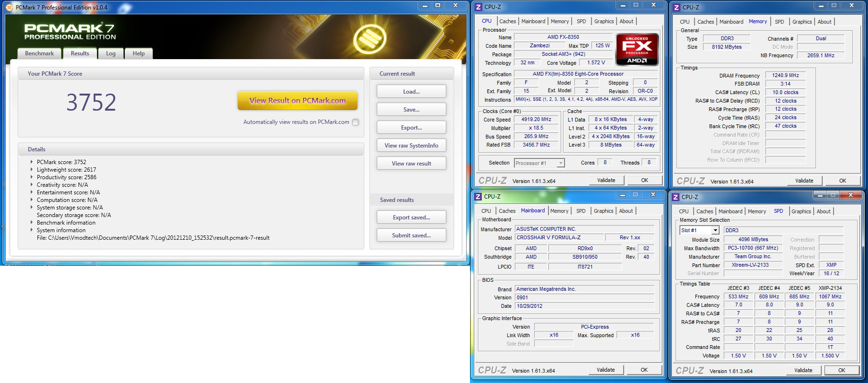
Task: Click the Export saved... button
Action: coord(411,218)
